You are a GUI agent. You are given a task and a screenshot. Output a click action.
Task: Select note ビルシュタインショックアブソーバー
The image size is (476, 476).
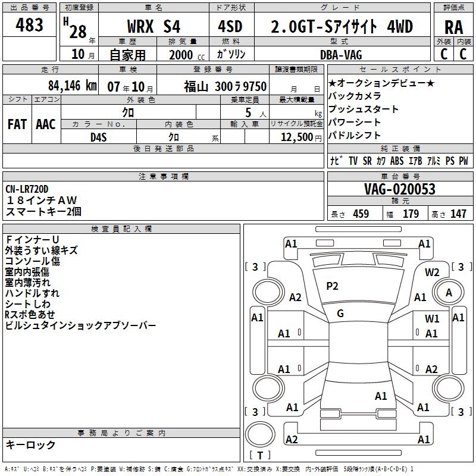click(x=80, y=325)
